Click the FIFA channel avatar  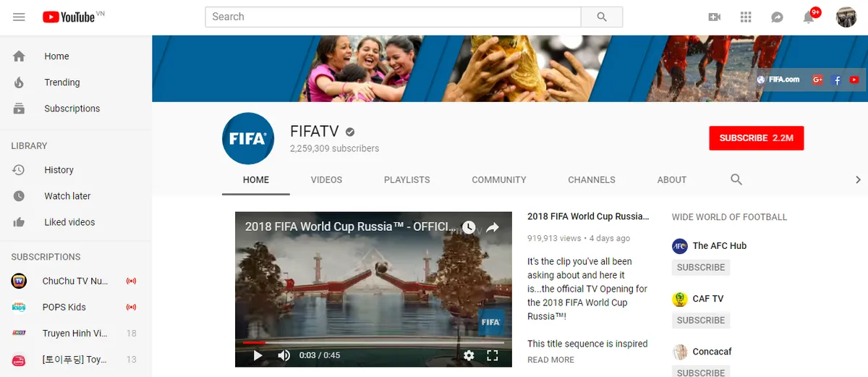coord(248,139)
